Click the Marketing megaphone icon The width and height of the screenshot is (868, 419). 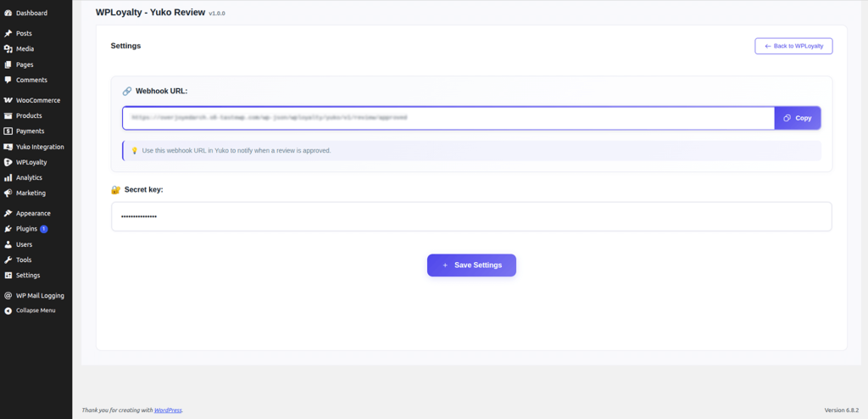(8, 193)
